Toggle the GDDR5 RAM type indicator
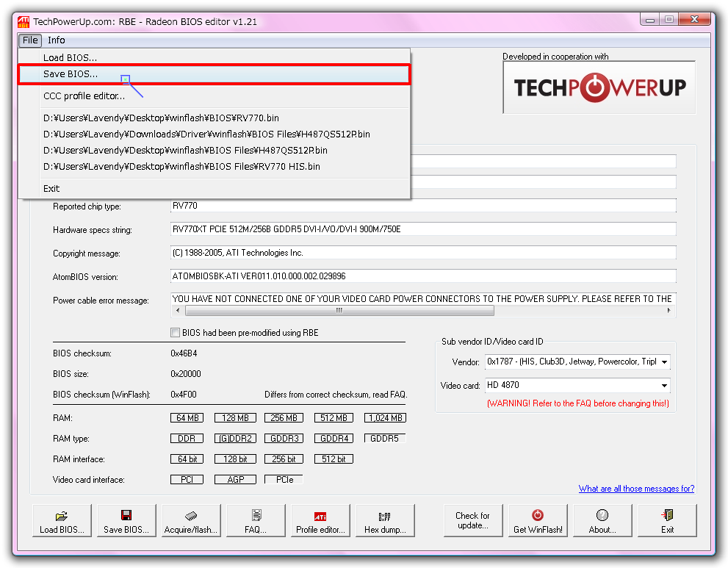Screen dimensions: 728x568 click(x=385, y=439)
